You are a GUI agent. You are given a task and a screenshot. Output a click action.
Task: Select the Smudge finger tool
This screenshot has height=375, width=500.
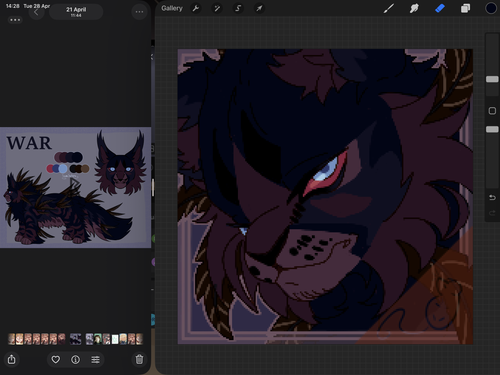click(414, 8)
